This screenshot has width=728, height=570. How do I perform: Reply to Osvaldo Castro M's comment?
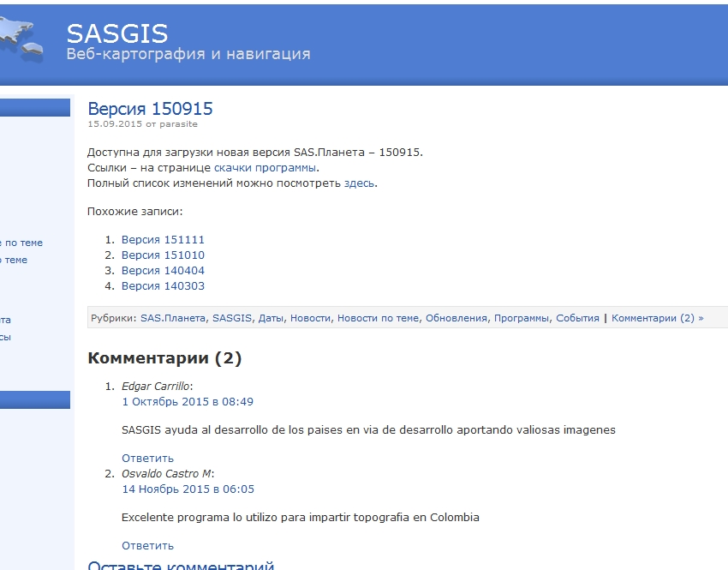click(x=147, y=546)
